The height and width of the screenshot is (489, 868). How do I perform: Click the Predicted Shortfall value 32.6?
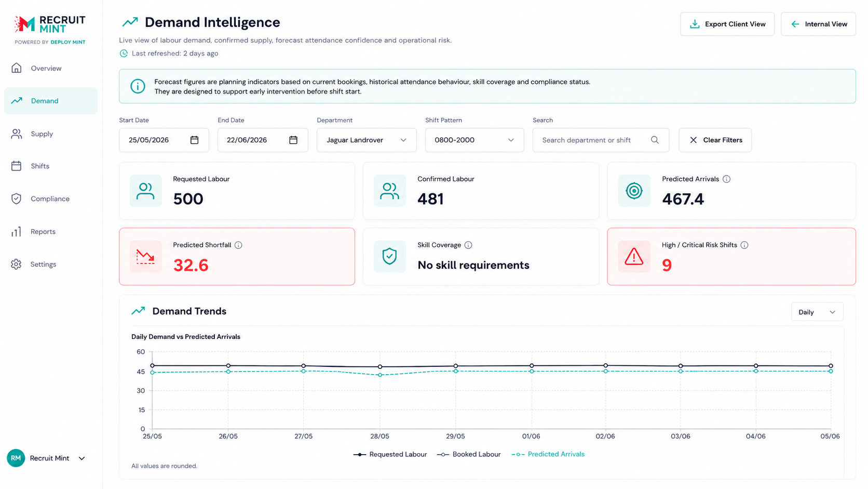(191, 265)
